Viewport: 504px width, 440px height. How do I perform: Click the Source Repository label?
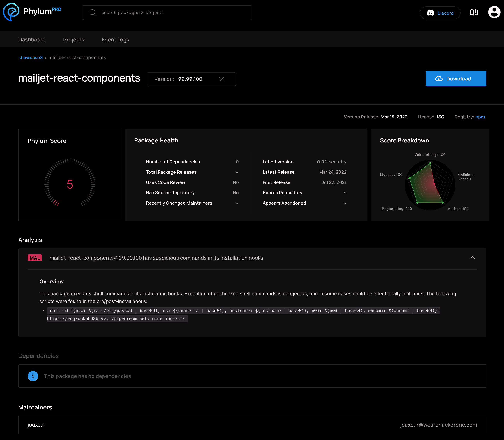tap(282, 193)
